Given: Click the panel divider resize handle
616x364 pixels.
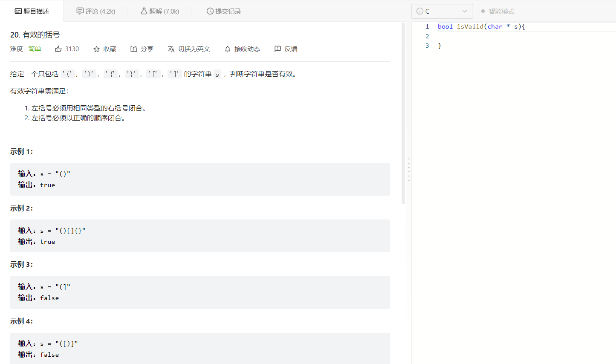Looking at the screenshot, I should click(x=409, y=170).
